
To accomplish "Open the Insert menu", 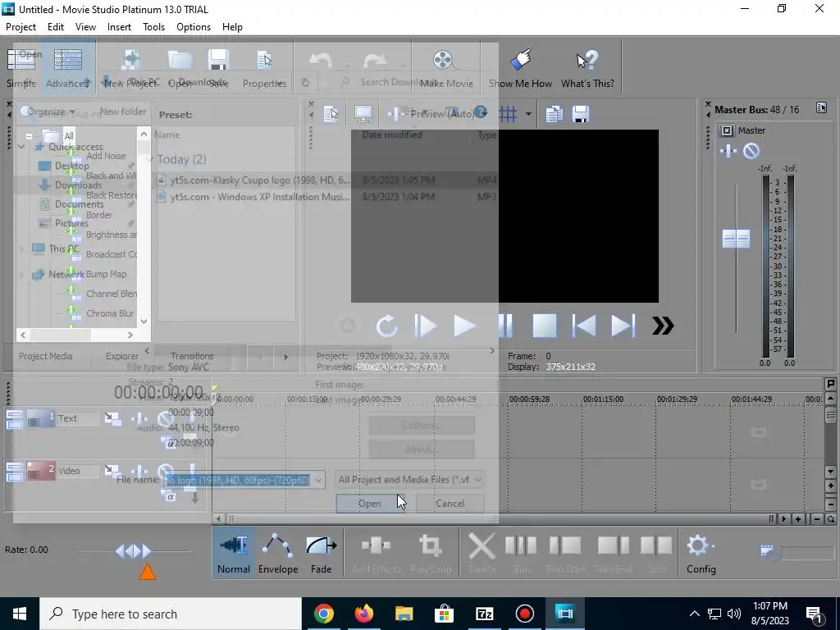I will tap(119, 27).
